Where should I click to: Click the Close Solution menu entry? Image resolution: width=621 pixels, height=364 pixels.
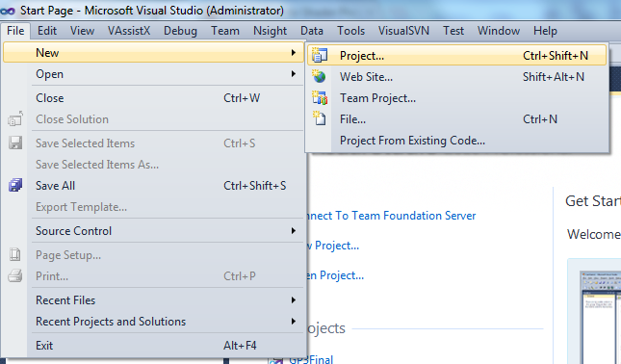[x=154, y=118]
